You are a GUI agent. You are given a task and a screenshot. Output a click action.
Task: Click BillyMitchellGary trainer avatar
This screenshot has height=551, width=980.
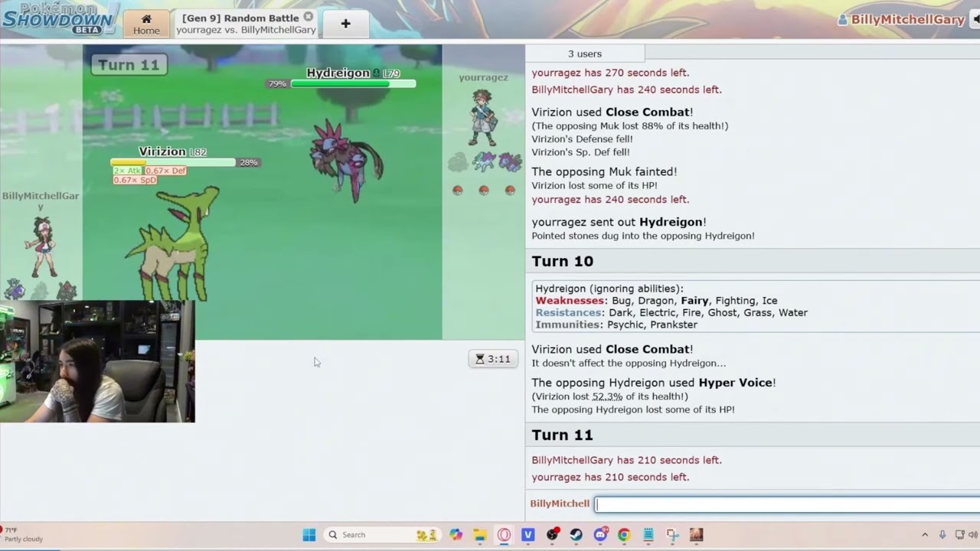41,246
